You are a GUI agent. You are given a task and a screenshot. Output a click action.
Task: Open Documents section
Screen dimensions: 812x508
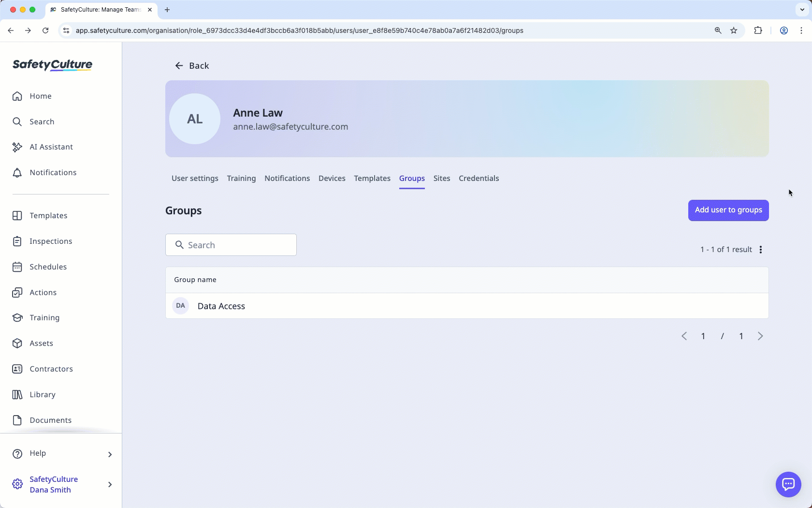[x=42, y=420]
